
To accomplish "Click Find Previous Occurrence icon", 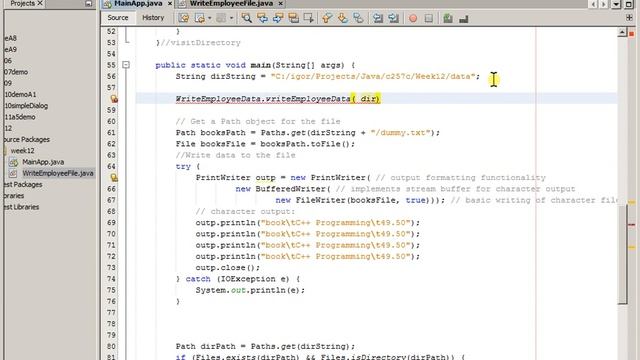I will (262, 18).
